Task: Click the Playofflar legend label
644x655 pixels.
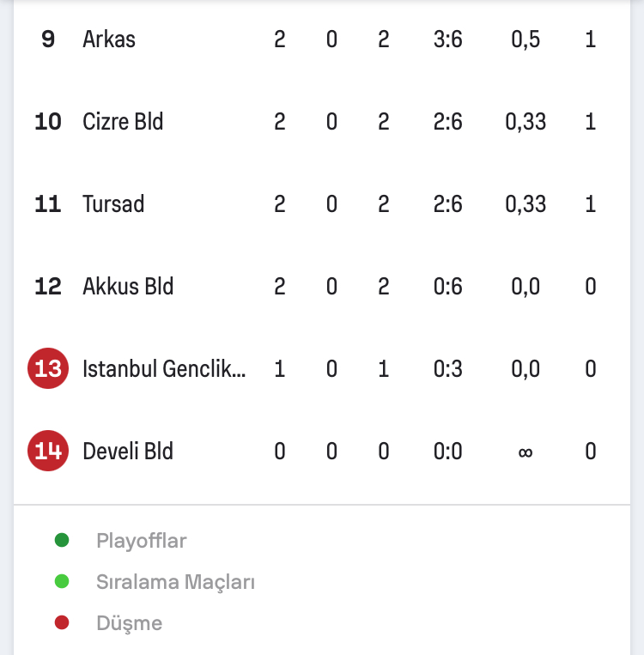Action: 142,541
